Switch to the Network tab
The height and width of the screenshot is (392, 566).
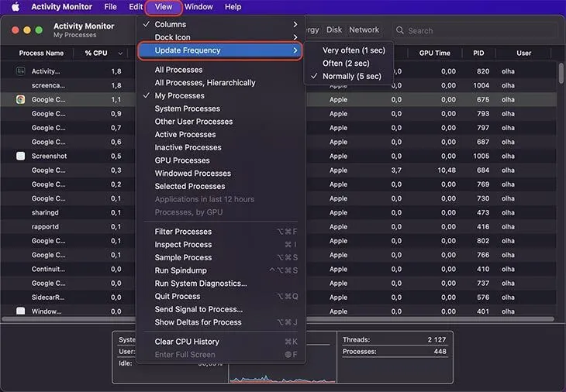tap(364, 30)
